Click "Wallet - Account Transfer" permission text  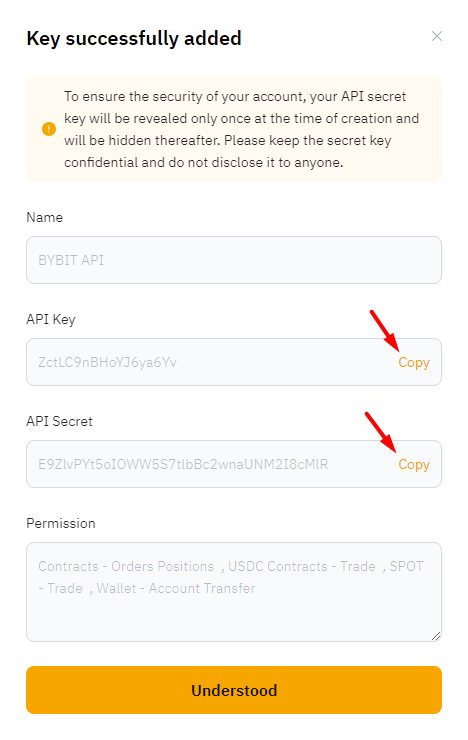click(176, 589)
